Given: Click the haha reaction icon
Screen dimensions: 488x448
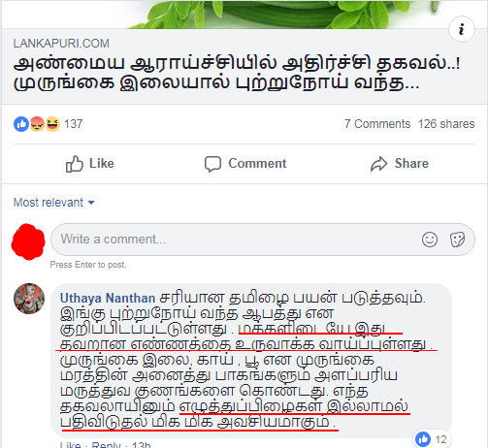Looking at the screenshot, I should coord(52,124).
